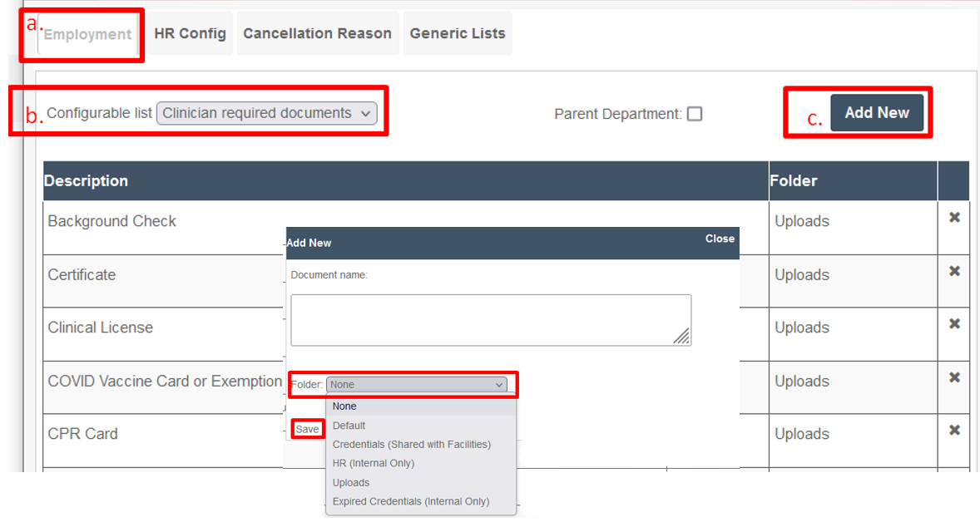This screenshot has width=980, height=527.
Task: Choose the Uploads folder option
Action: (x=350, y=483)
